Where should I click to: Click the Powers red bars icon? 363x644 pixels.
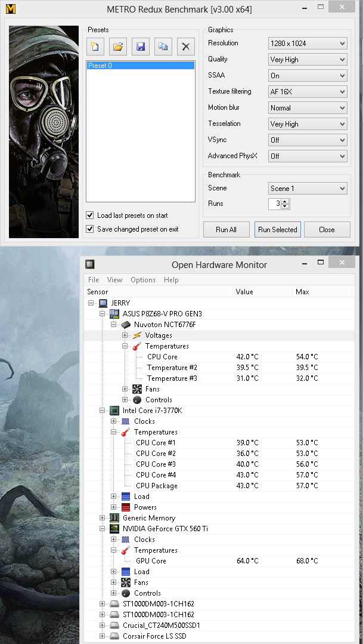tap(126, 507)
